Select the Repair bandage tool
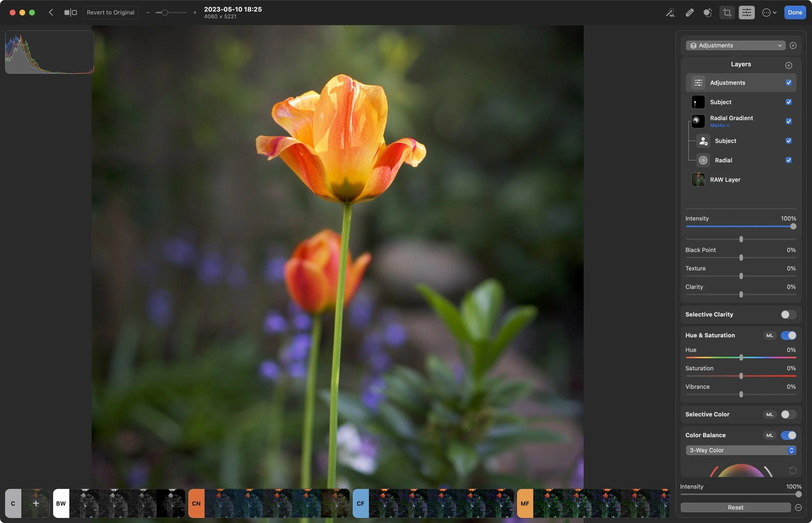This screenshot has height=523, width=812. [x=689, y=13]
